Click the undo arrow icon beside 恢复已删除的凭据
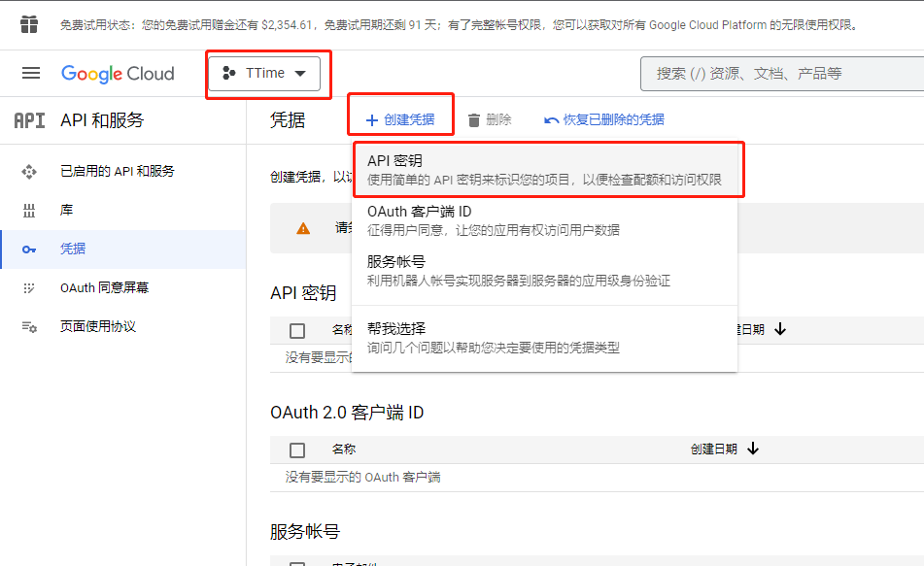This screenshot has height=566, width=924. pyautogui.click(x=552, y=120)
